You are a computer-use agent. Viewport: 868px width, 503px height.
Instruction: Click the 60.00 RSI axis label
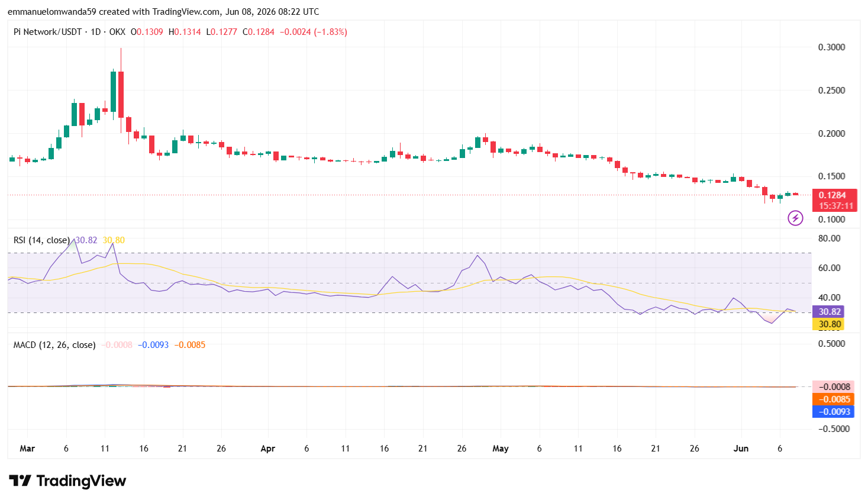(829, 268)
